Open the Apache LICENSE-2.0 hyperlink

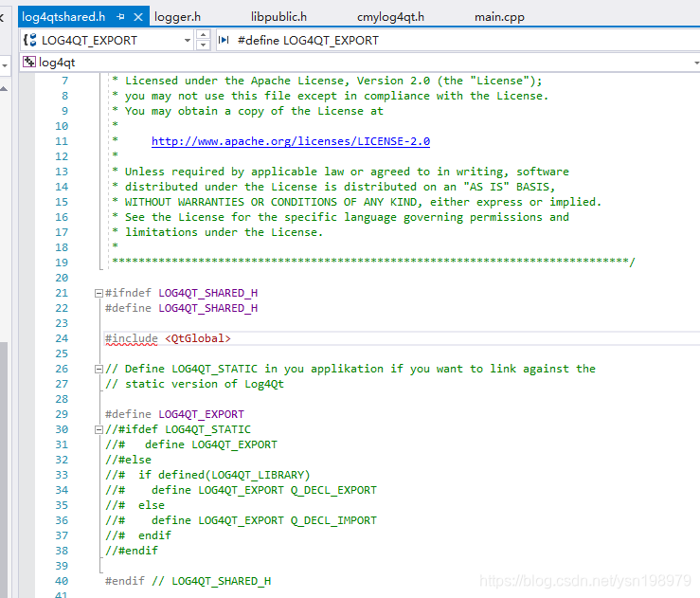pyautogui.click(x=291, y=141)
